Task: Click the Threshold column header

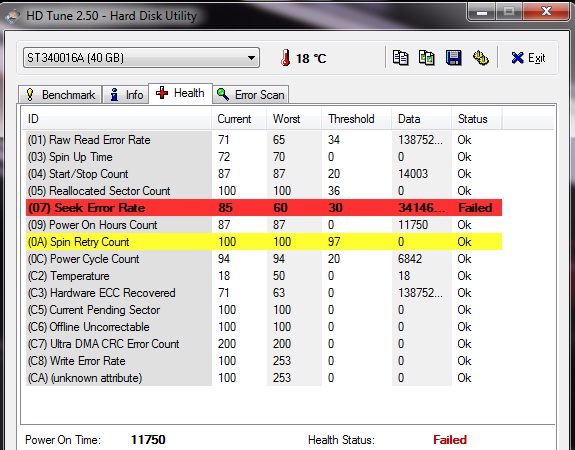Action: tap(356, 119)
